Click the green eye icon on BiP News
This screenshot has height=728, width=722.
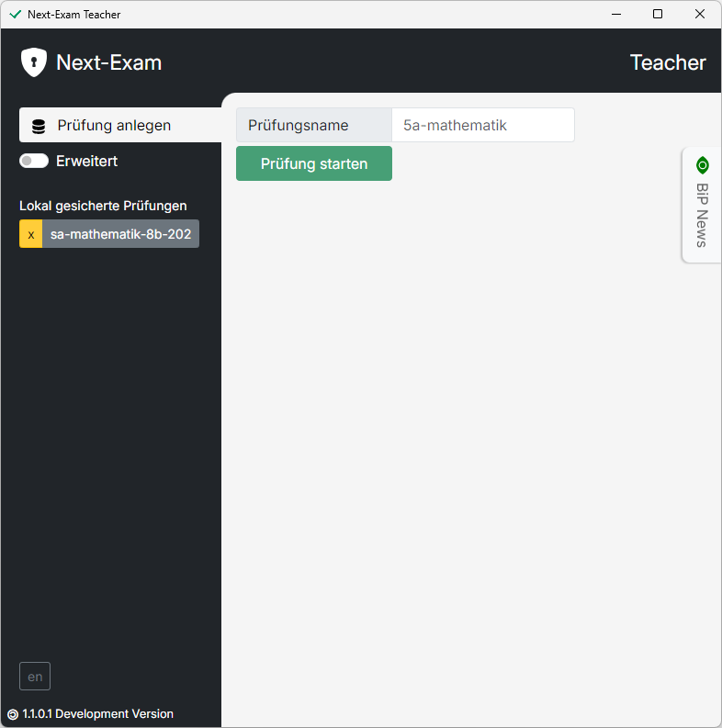click(703, 165)
